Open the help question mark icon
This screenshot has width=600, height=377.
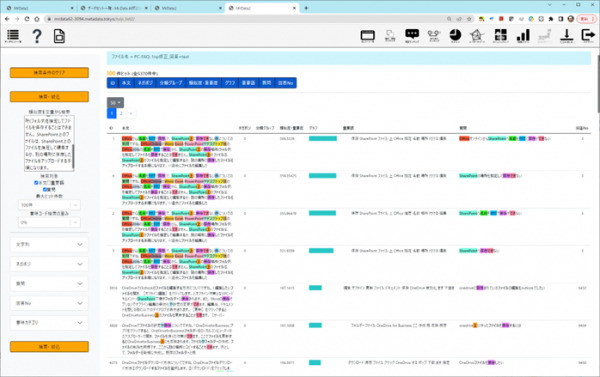pos(37,36)
